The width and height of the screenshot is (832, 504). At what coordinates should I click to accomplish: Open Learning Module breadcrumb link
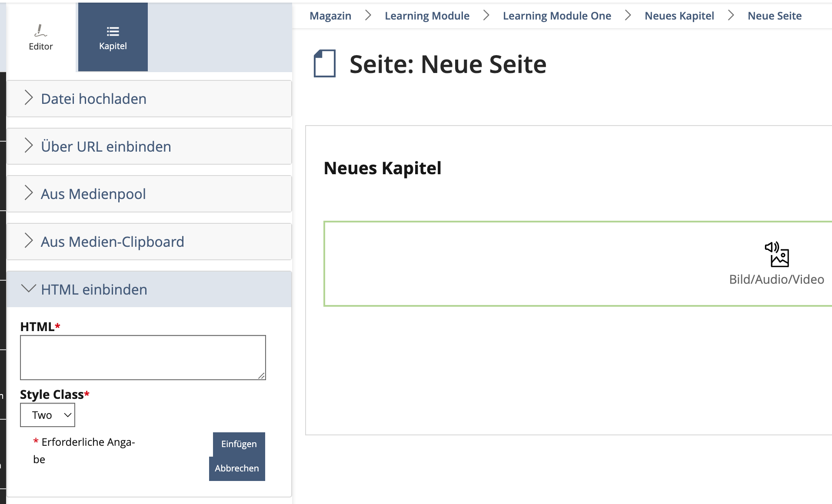click(x=427, y=16)
